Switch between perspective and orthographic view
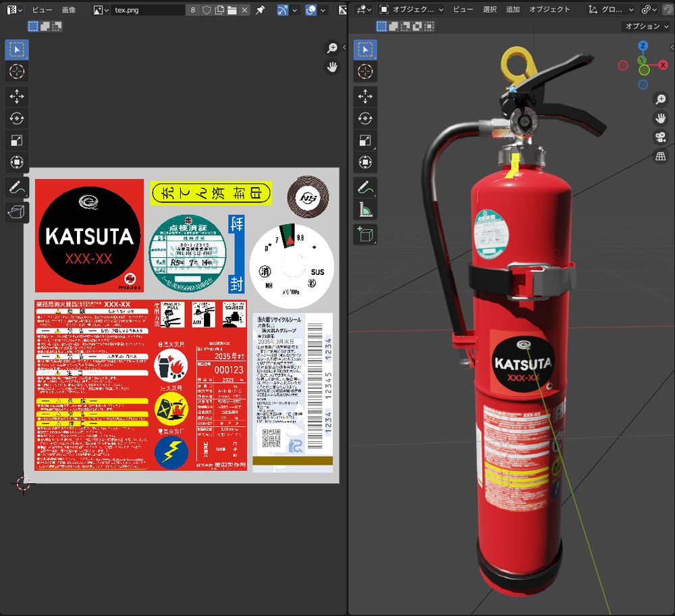This screenshot has width=675, height=616. click(660, 156)
